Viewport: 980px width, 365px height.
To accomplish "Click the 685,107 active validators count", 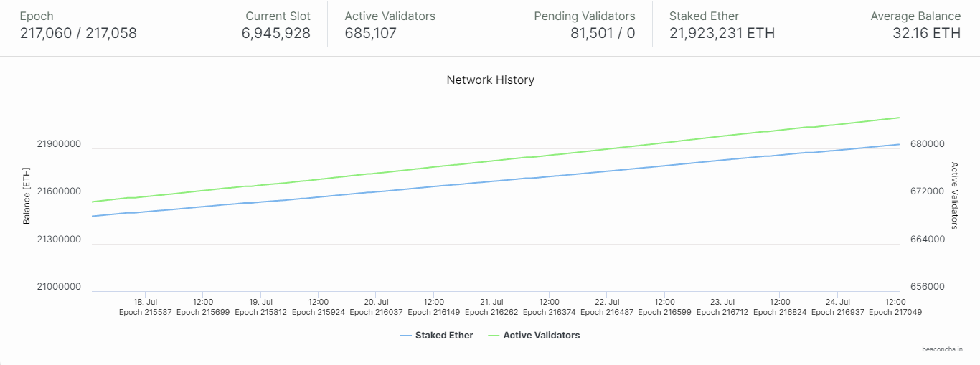I will pyautogui.click(x=371, y=33).
